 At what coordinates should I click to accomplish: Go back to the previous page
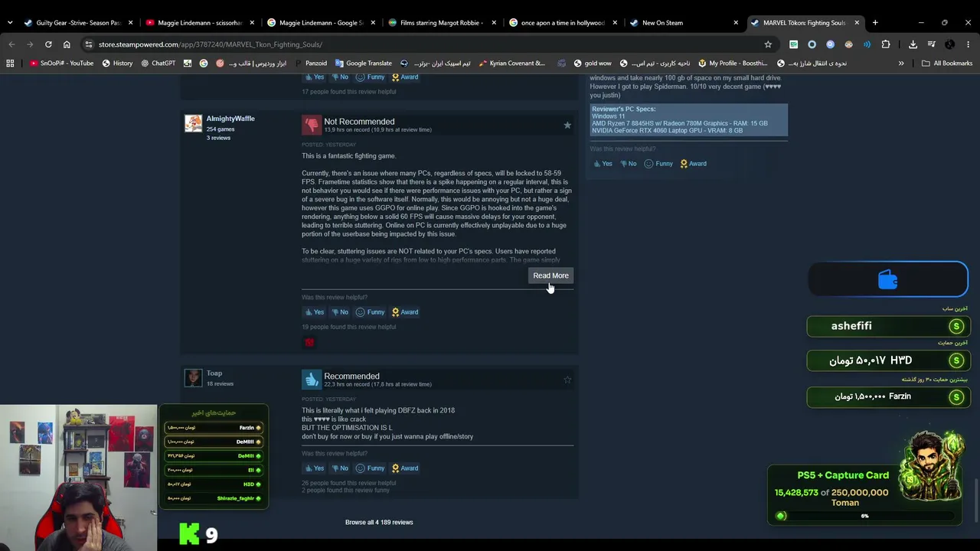pyautogui.click(x=11, y=44)
